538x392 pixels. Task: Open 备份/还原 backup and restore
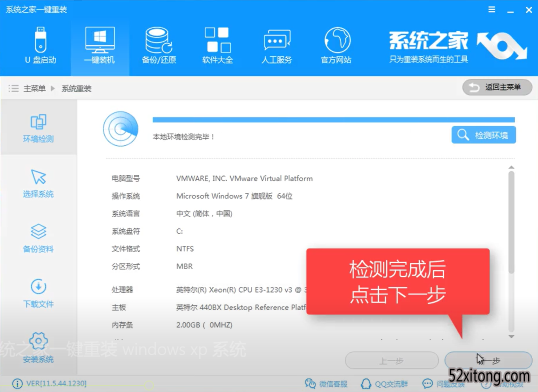tap(159, 45)
